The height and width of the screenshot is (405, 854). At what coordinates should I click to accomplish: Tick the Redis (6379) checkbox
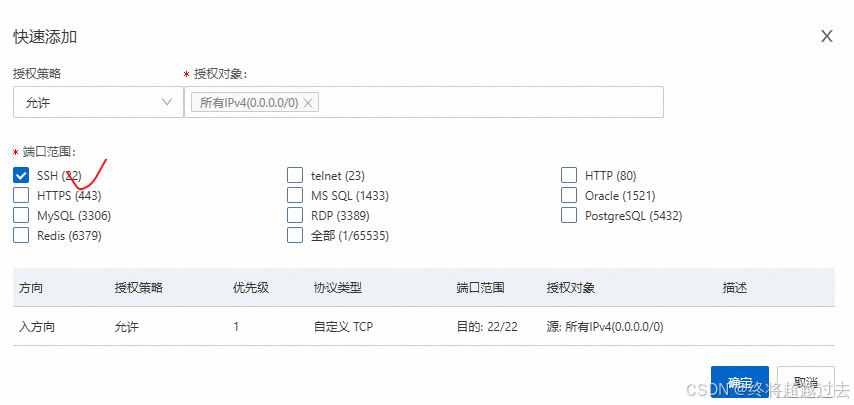point(21,235)
